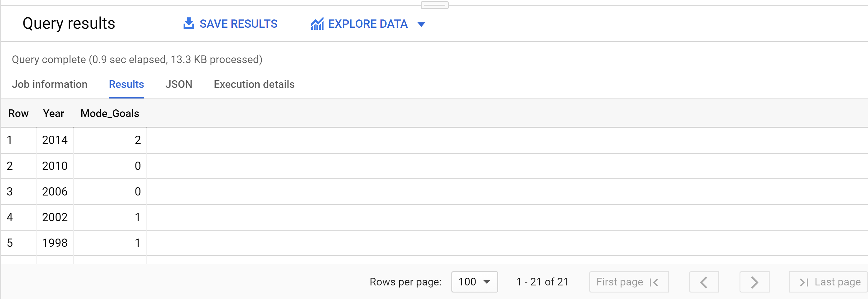Click the previous page chevron icon
Image resolution: width=868 pixels, height=299 pixels.
(x=704, y=282)
